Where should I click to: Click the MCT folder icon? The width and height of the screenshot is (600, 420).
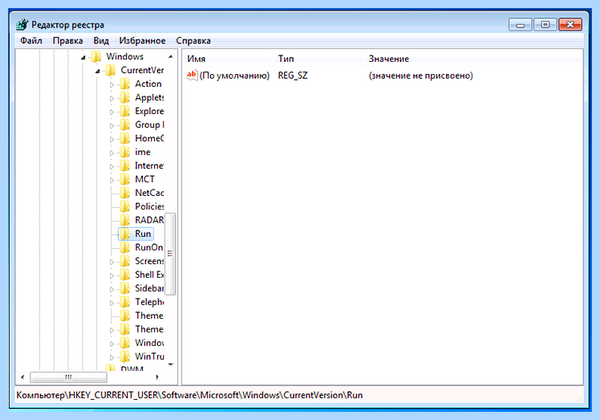pyautogui.click(x=125, y=179)
